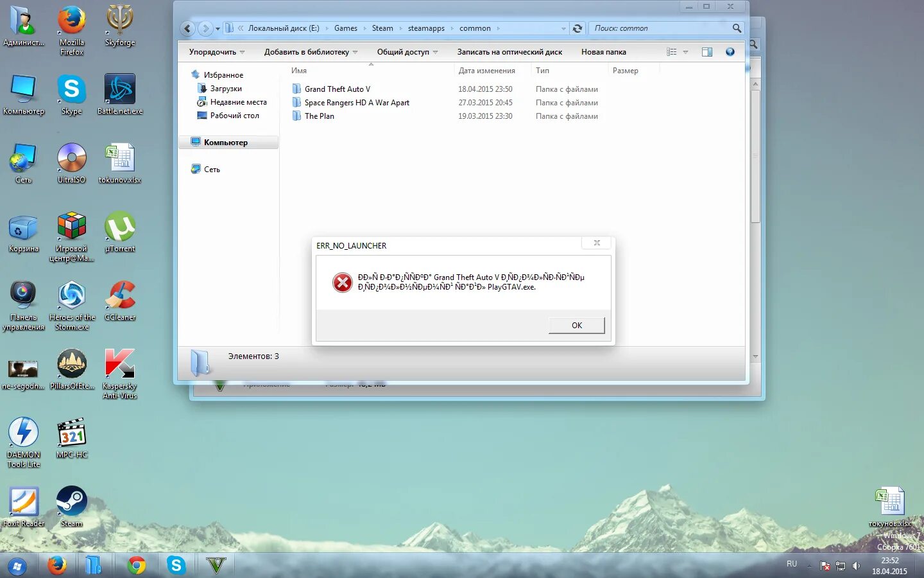Launch Battle.net.exe from the desktop

click(119, 94)
